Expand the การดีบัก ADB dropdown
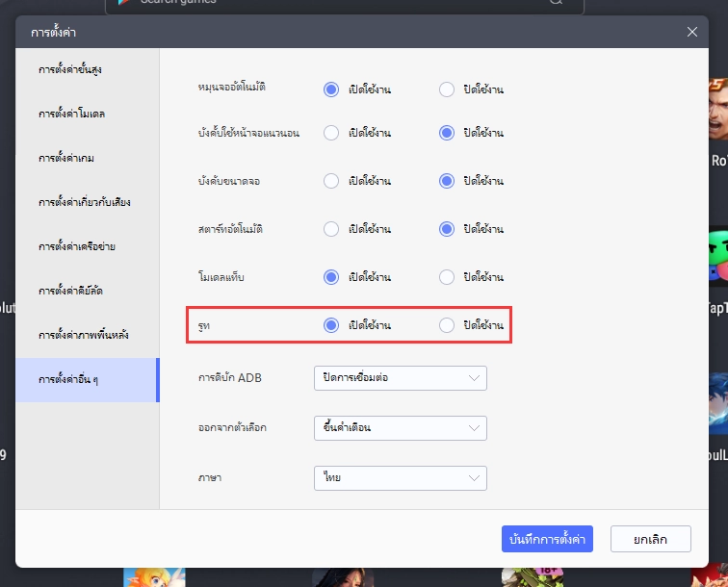This screenshot has height=587, width=728. (x=400, y=378)
